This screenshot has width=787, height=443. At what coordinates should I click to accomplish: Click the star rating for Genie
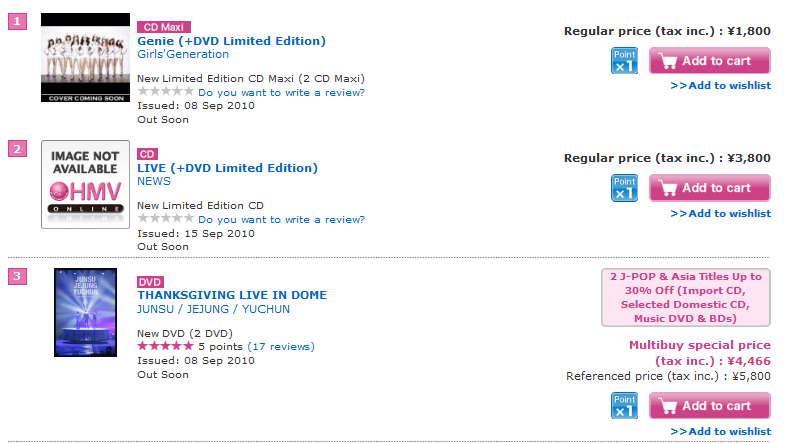159,91
